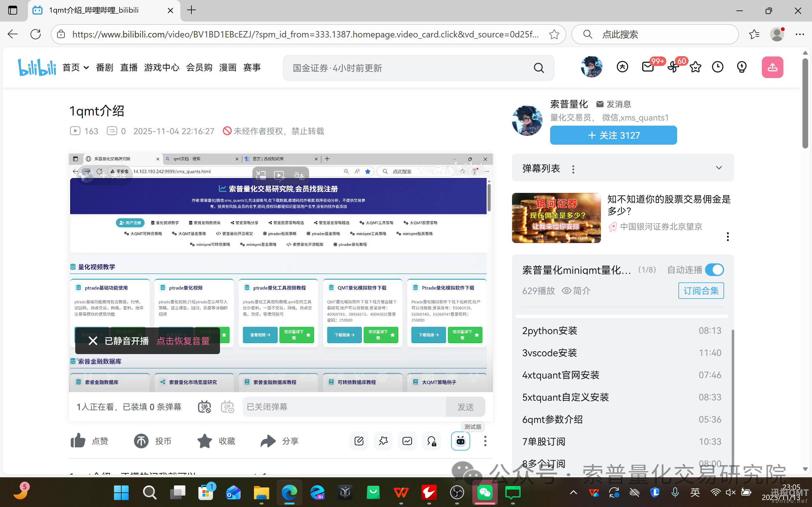This screenshot has height=507, width=812.
Task: Open the 弹幕列表 more options menu
Action: point(573,169)
